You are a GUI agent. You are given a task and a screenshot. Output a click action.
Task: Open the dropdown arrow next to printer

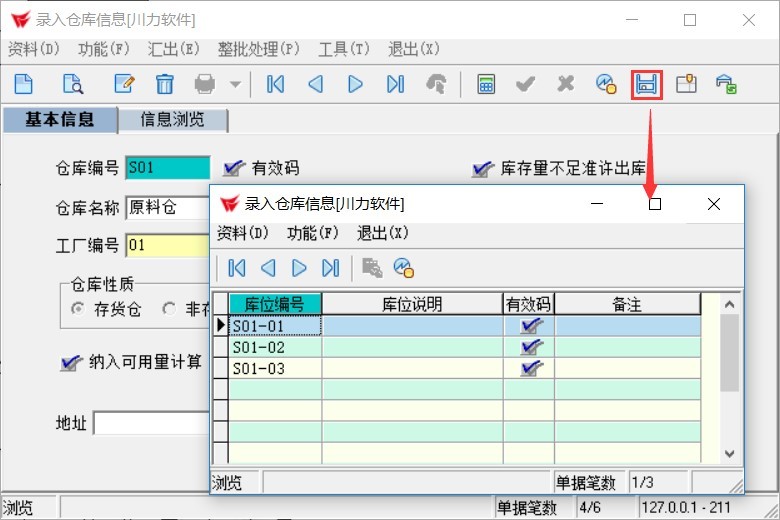235,85
